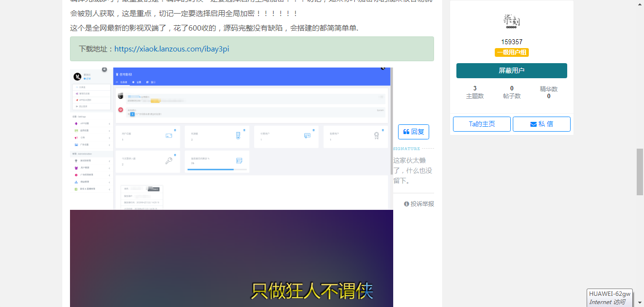This screenshot has height=307, width=644.
Task: Click the signature text 这家伙太懒了
Action: coord(413,171)
